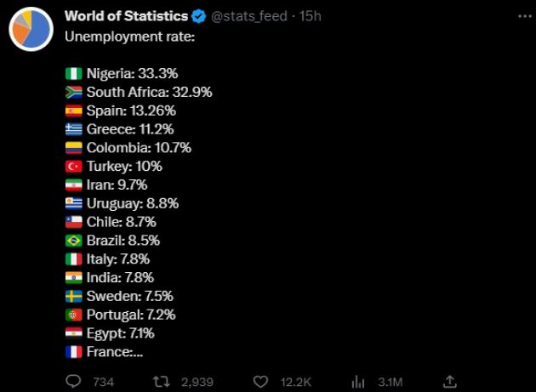Open the @stats_feed handle link

coord(248,16)
